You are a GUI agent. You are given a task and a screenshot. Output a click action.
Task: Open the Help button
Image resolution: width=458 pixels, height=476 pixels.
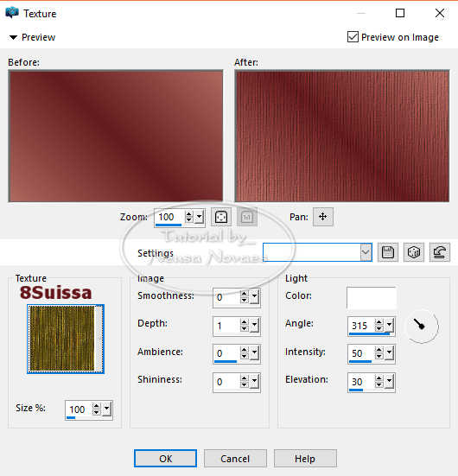pyautogui.click(x=305, y=459)
